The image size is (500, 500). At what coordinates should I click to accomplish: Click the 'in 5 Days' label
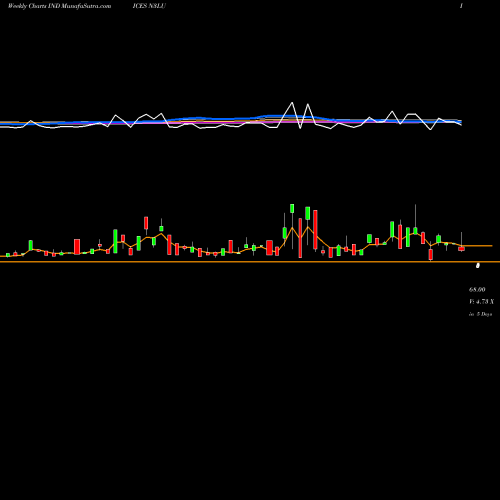pos(480,314)
